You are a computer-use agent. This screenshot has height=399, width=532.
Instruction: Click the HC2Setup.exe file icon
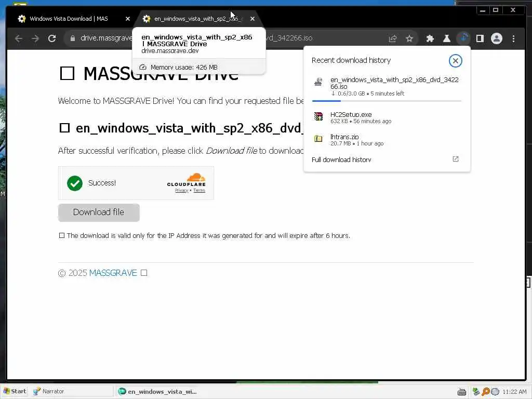click(318, 116)
